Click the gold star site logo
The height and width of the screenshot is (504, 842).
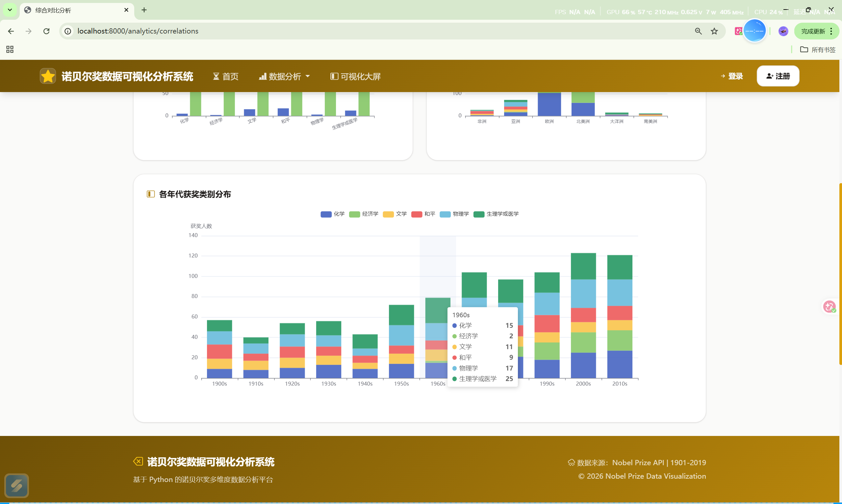point(48,76)
